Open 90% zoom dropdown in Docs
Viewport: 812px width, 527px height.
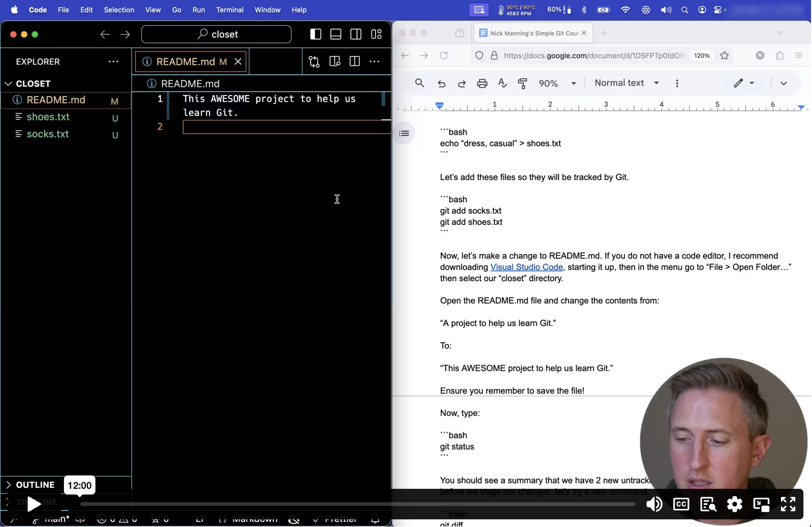pos(557,84)
